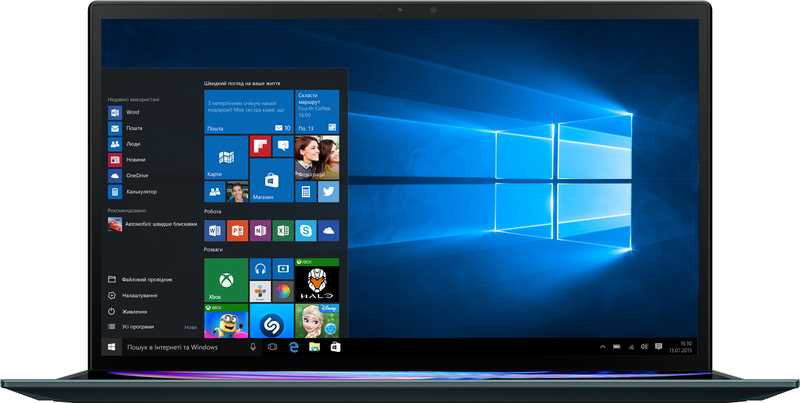The height and width of the screenshot is (403, 800).
Task: Open the Groove music headphones tile
Action: pyautogui.click(x=260, y=268)
